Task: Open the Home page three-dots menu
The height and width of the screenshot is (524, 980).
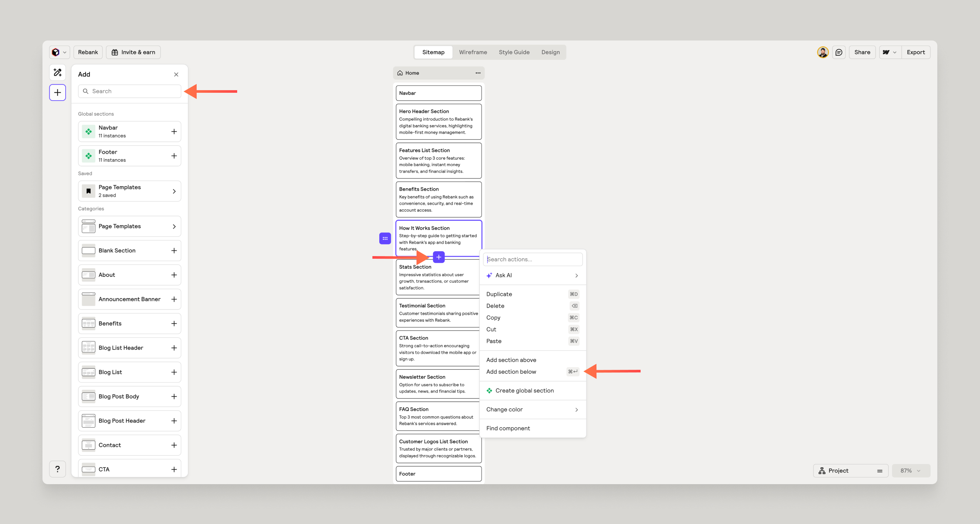Action: tap(478, 73)
